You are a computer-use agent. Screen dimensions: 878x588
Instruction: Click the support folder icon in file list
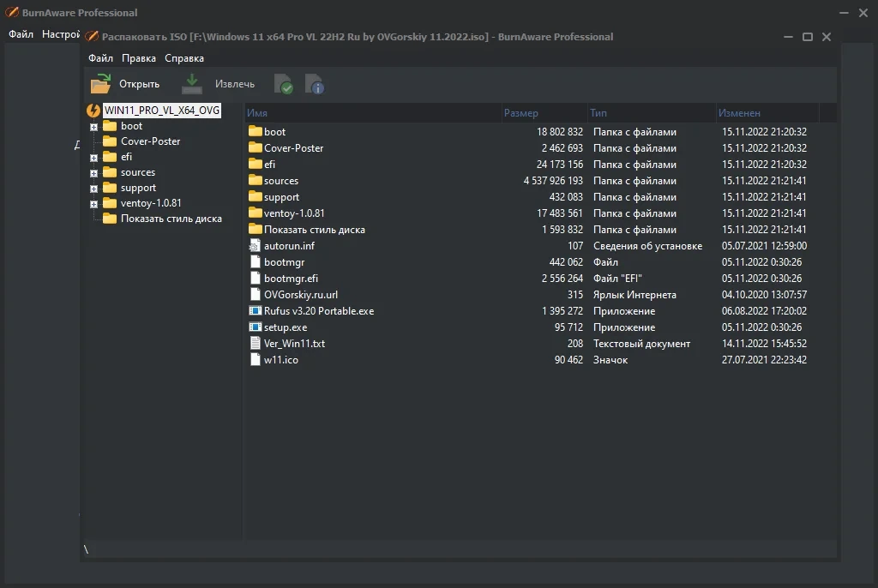coord(256,196)
